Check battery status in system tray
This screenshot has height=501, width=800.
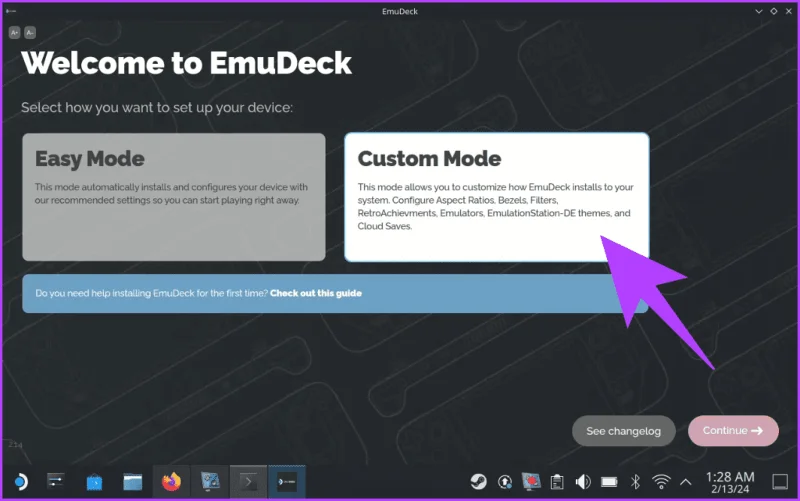(x=609, y=482)
